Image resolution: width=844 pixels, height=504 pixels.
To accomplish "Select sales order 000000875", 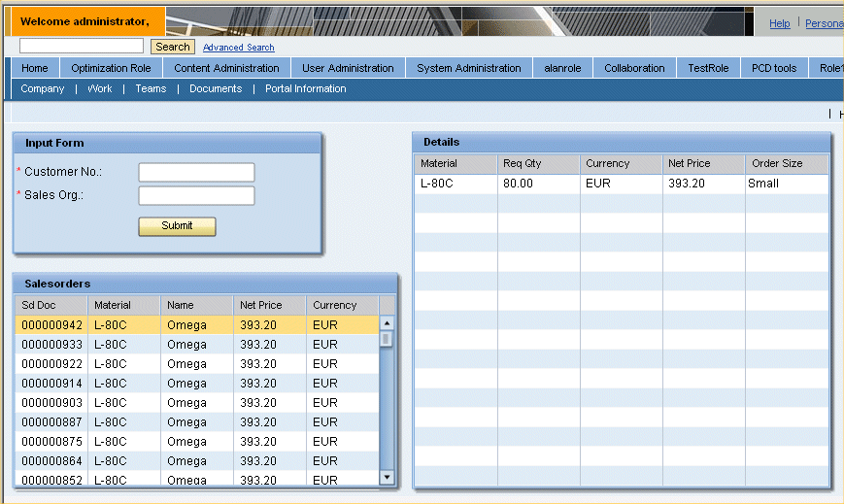I will pyautogui.click(x=197, y=441).
